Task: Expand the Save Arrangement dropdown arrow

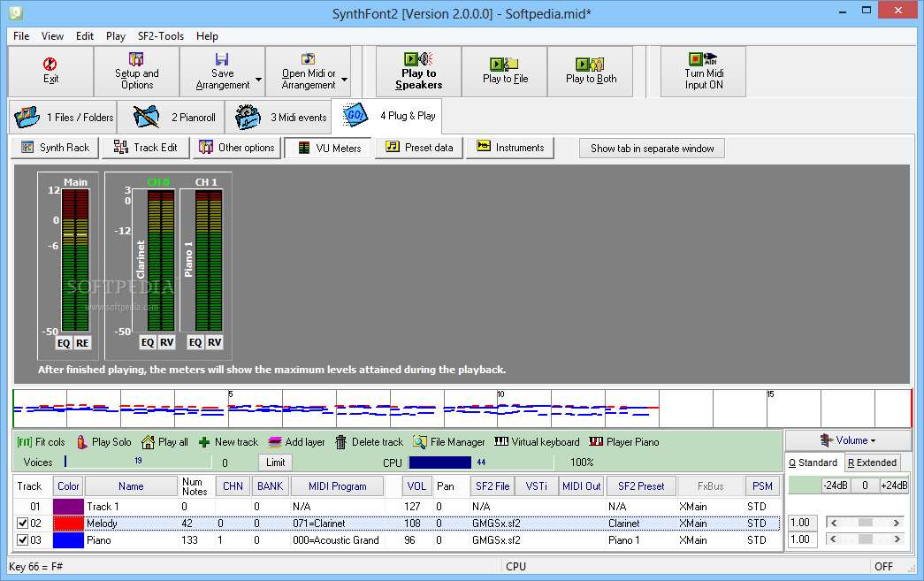Action: (258, 80)
